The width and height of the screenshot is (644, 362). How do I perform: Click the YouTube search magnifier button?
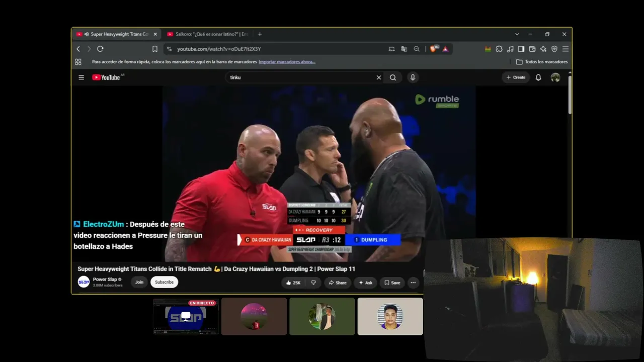[393, 77]
